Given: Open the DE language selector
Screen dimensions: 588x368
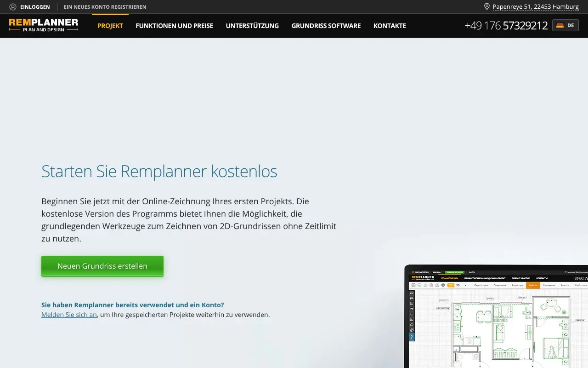Looking at the screenshot, I should click(x=565, y=25).
